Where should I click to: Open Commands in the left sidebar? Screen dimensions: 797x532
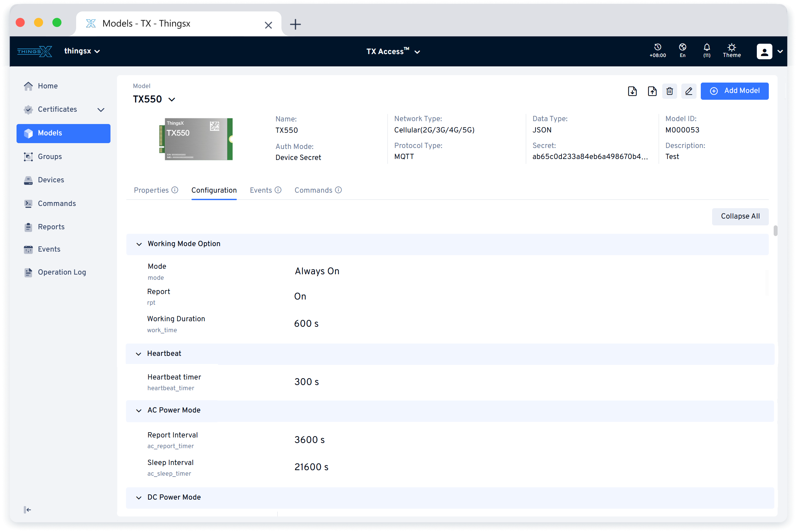point(63,203)
